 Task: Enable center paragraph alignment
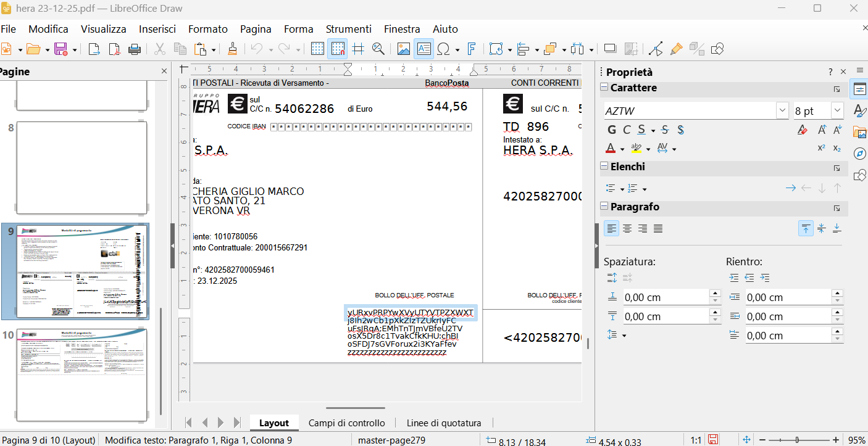coord(627,229)
